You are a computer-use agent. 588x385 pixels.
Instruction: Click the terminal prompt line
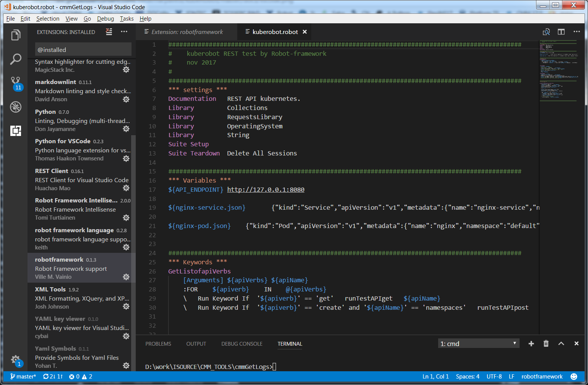coord(211,367)
